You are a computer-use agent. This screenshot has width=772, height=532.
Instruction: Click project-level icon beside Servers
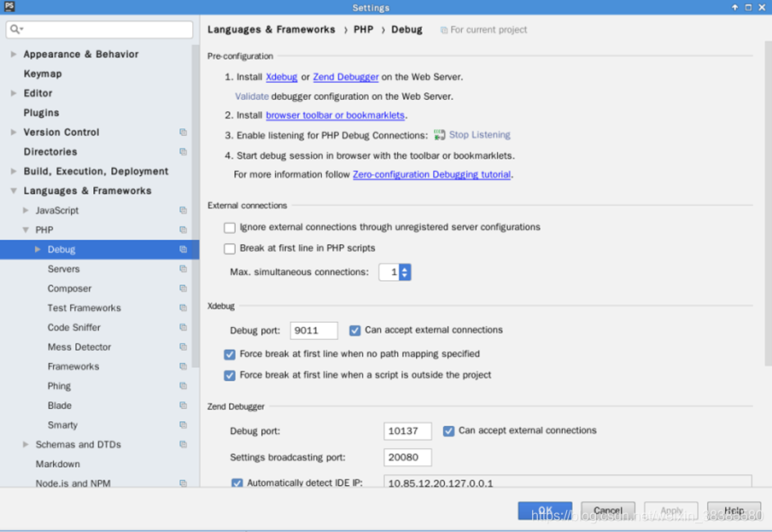pos(183,269)
